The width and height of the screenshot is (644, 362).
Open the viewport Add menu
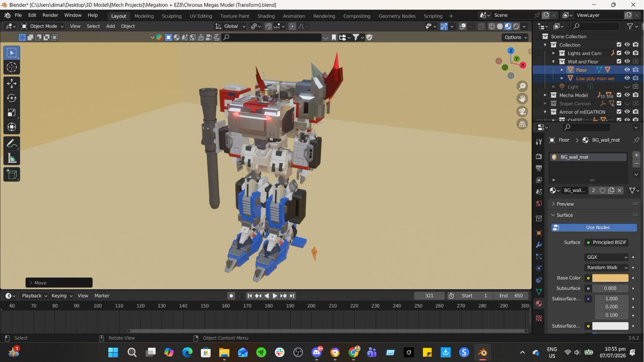110,26
